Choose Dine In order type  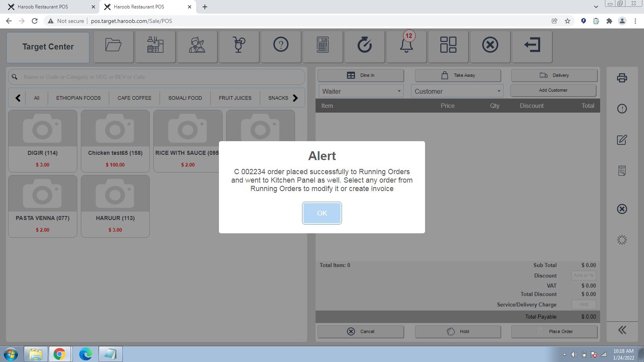(x=361, y=75)
